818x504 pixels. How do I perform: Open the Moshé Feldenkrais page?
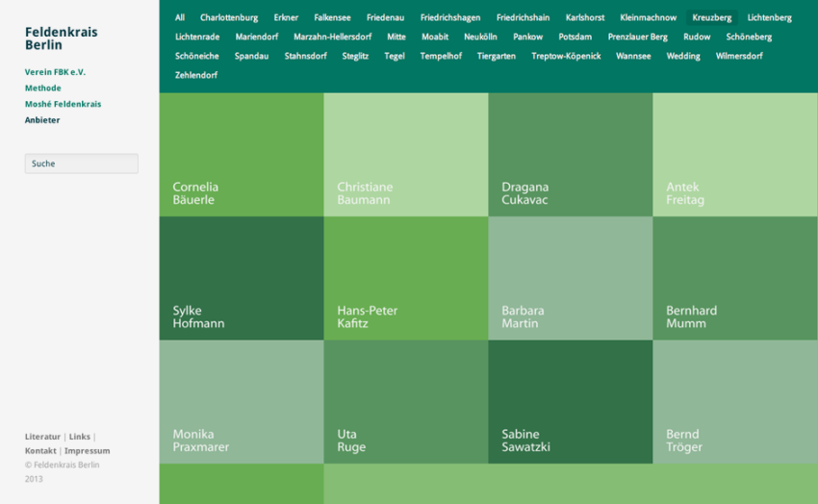63,104
